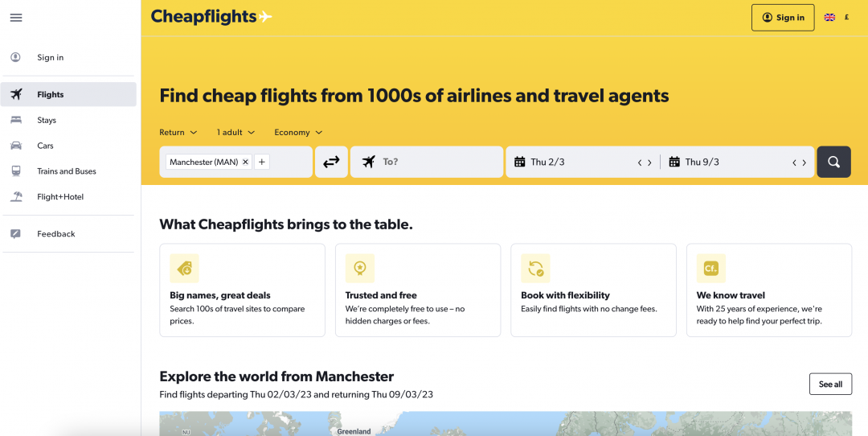Select Sign in from sidebar
The image size is (868, 436).
[68, 57]
